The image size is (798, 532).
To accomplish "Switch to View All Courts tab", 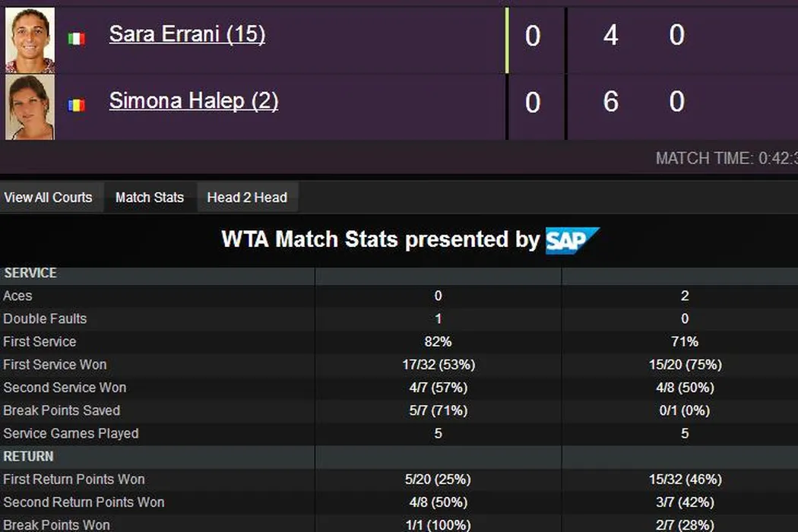I will 48,198.
